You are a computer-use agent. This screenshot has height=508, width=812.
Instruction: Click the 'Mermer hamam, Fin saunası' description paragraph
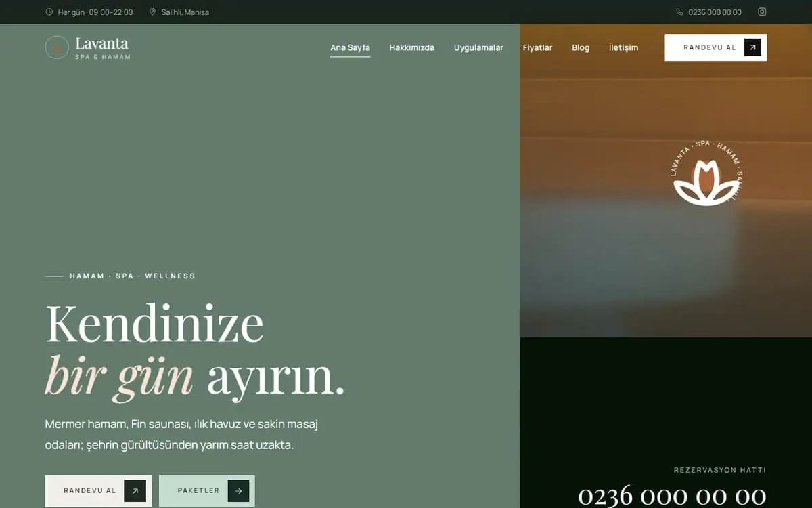coord(181,435)
